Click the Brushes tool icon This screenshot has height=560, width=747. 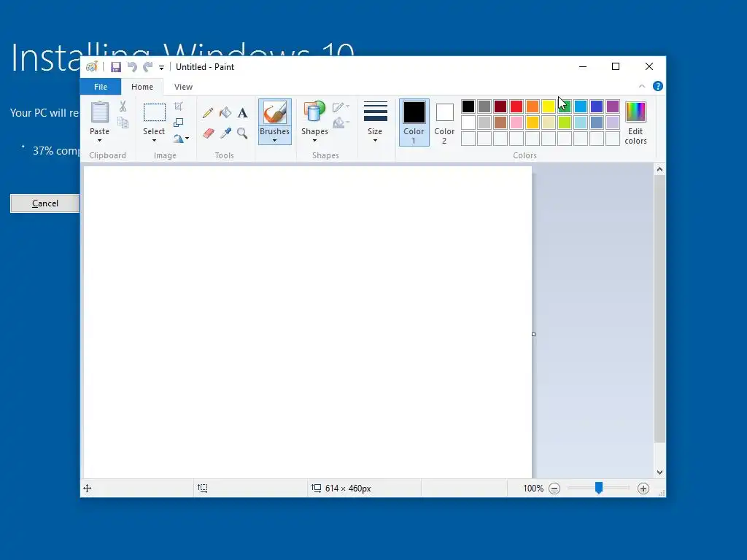tap(275, 113)
